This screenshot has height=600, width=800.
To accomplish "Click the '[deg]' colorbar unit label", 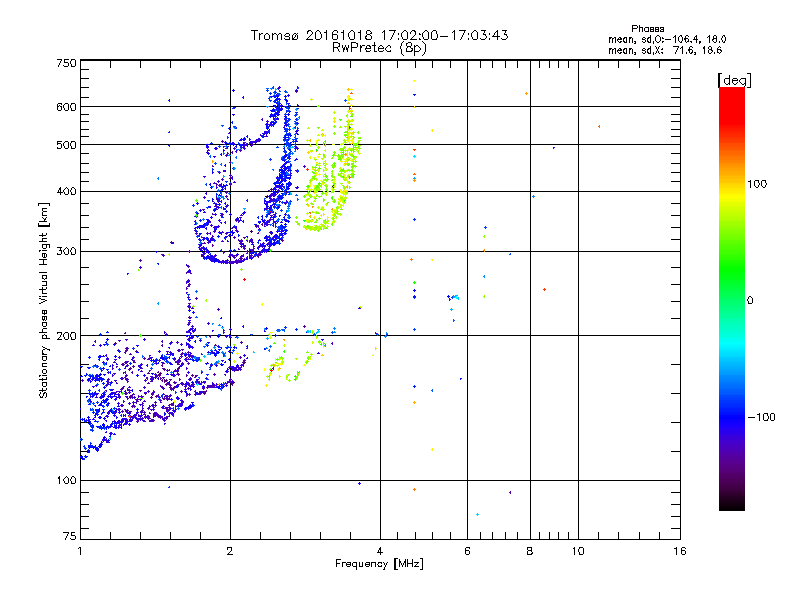I will (734, 81).
